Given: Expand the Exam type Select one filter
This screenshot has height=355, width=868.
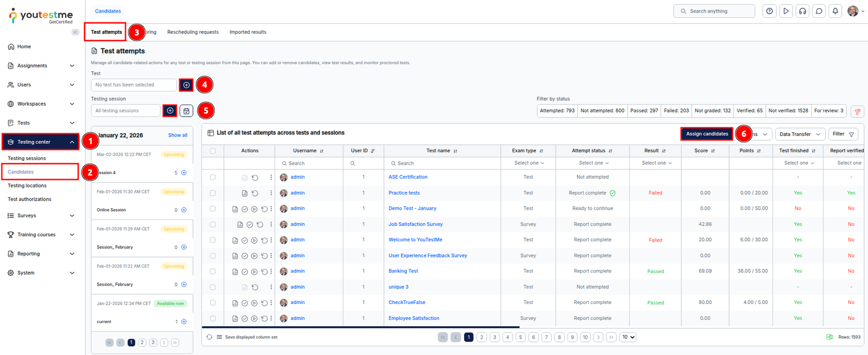Looking at the screenshot, I should pos(528,163).
